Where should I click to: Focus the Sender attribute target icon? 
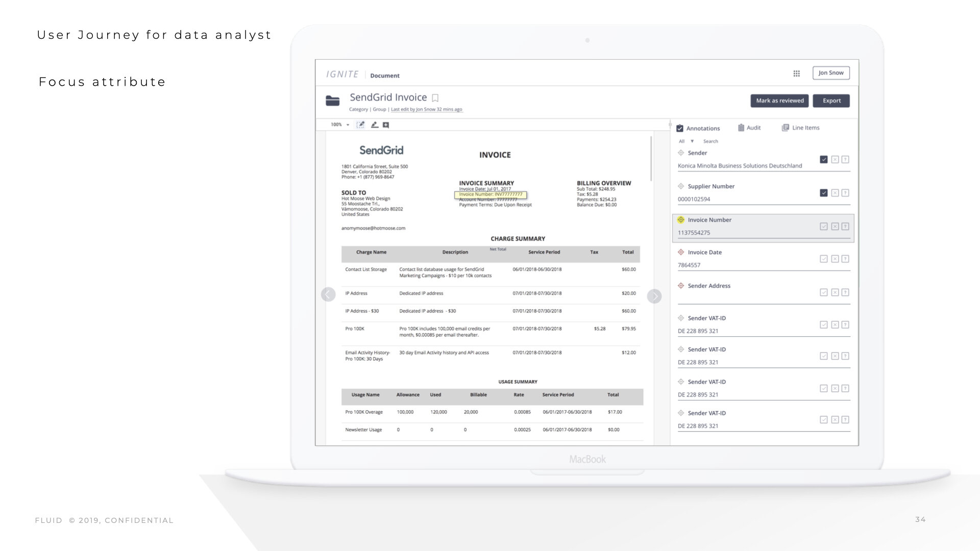(x=681, y=153)
